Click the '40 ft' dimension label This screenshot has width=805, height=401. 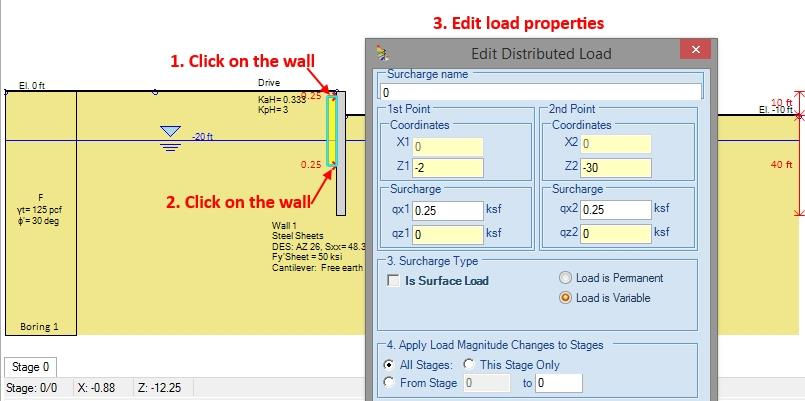pyautogui.click(x=782, y=165)
